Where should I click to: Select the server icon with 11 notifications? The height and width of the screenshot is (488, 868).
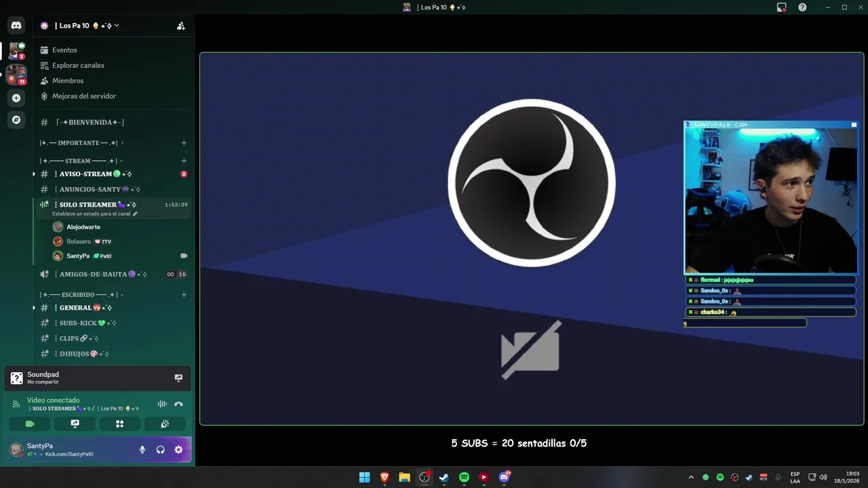click(16, 75)
